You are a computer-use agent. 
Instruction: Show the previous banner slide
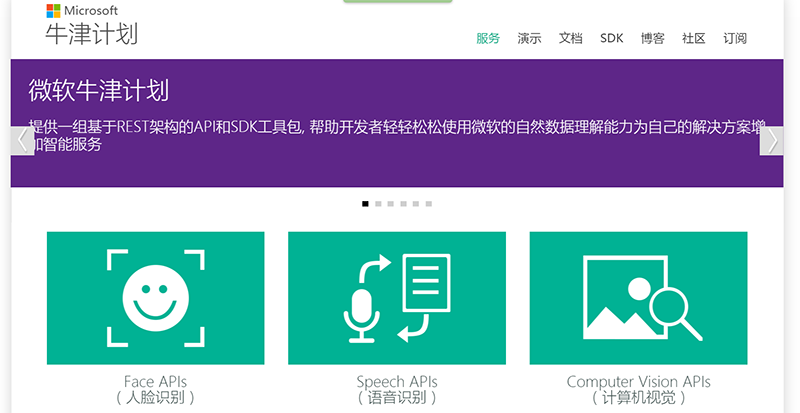coord(22,141)
